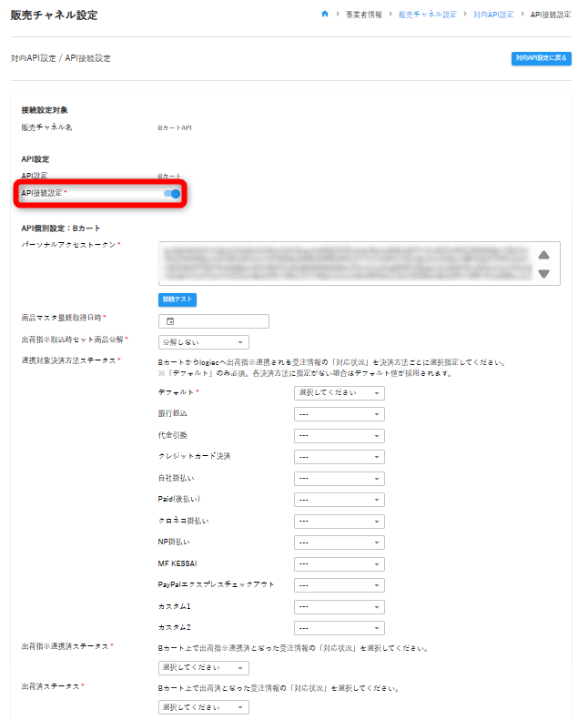Expand the デフォルト status dropdown
This screenshot has width=588, height=720.
[x=340, y=393]
